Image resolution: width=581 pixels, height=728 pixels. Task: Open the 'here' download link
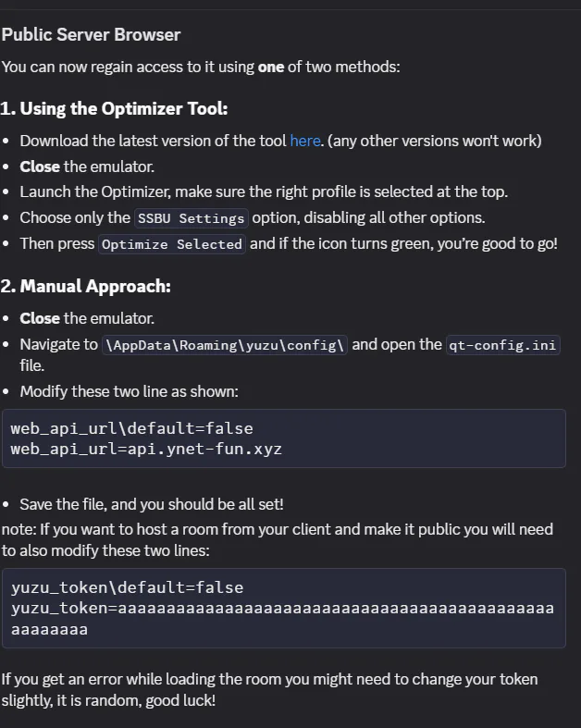[x=305, y=141]
